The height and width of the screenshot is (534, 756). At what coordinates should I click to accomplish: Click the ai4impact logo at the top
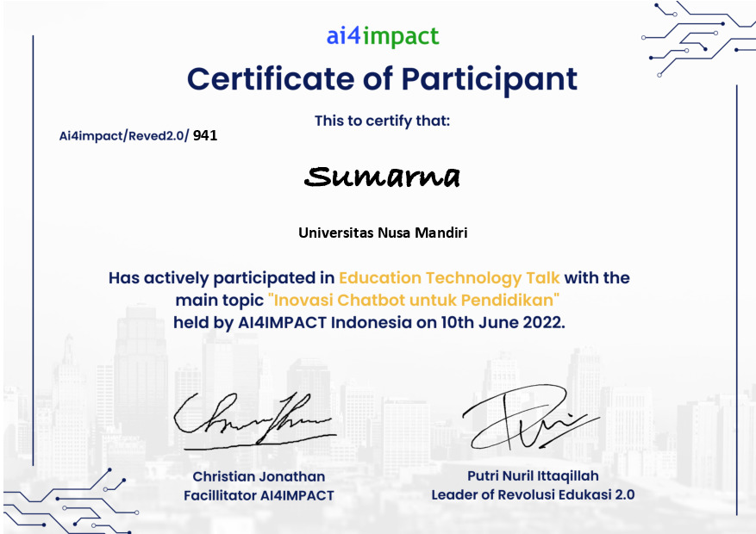click(x=383, y=36)
